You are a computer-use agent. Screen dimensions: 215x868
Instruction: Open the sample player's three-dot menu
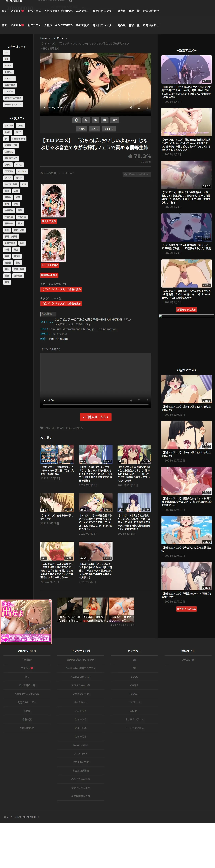[x=147, y=400]
